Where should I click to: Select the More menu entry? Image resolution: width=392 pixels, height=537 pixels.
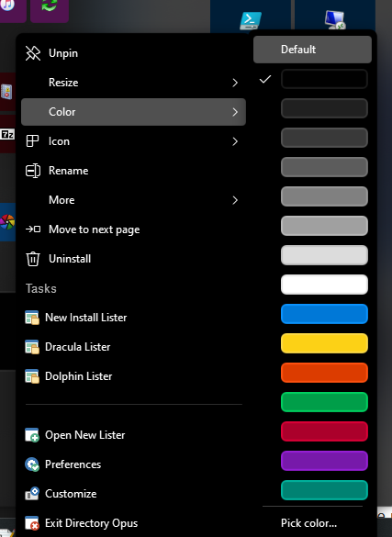click(133, 200)
